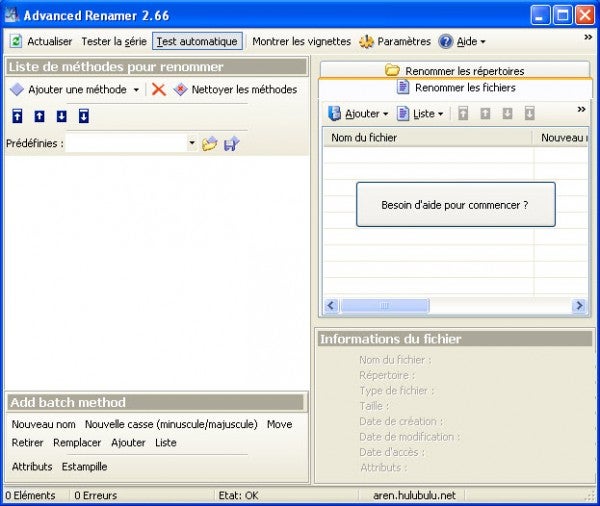600x506 pixels.
Task: Click Nettoyer les méthodes
Action: 235,90
